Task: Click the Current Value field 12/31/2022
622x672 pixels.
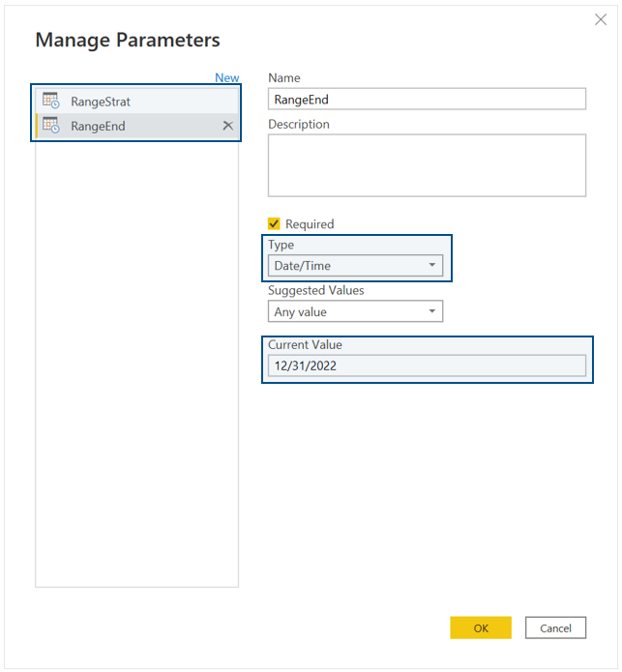Action: [427, 365]
